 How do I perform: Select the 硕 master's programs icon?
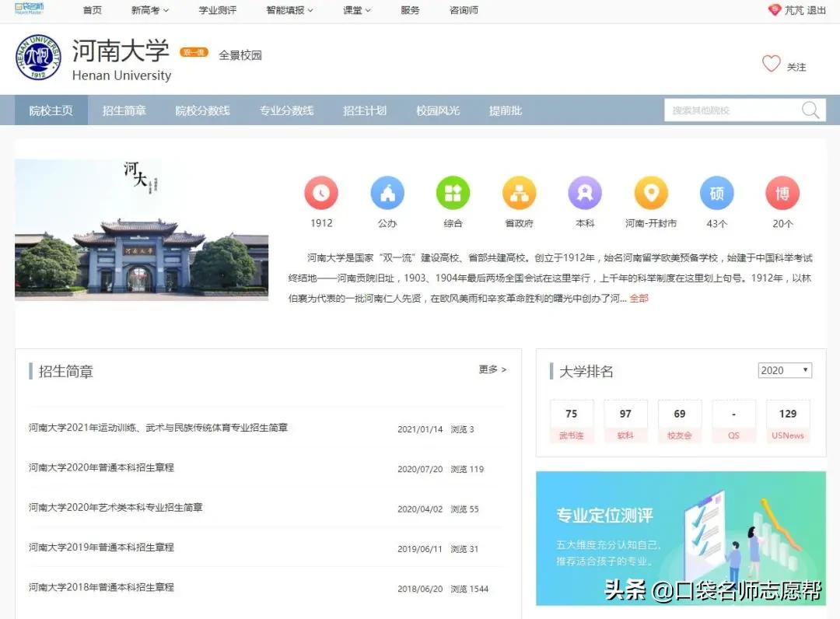pos(716,192)
